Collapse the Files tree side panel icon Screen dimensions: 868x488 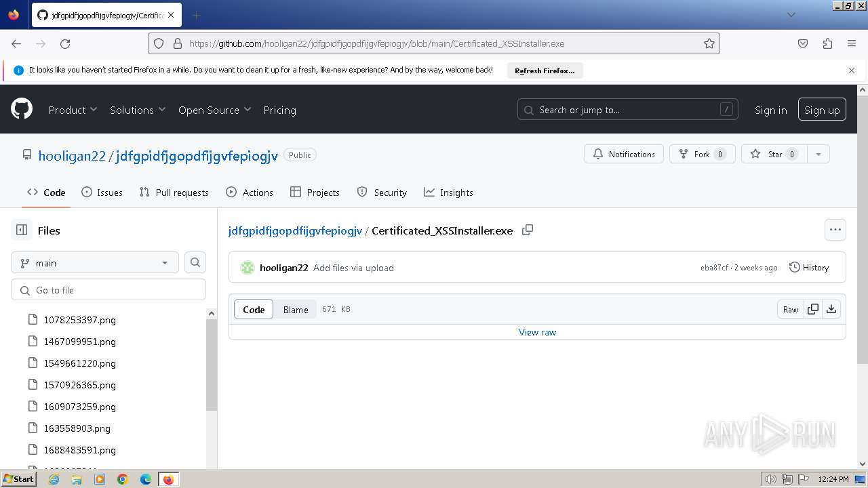pyautogui.click(x=22, y=230)
